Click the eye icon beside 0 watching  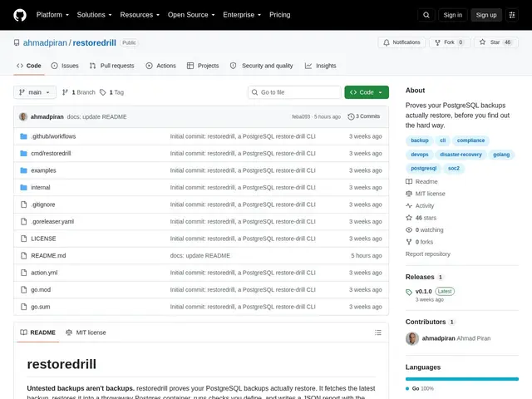pos(409,230)
